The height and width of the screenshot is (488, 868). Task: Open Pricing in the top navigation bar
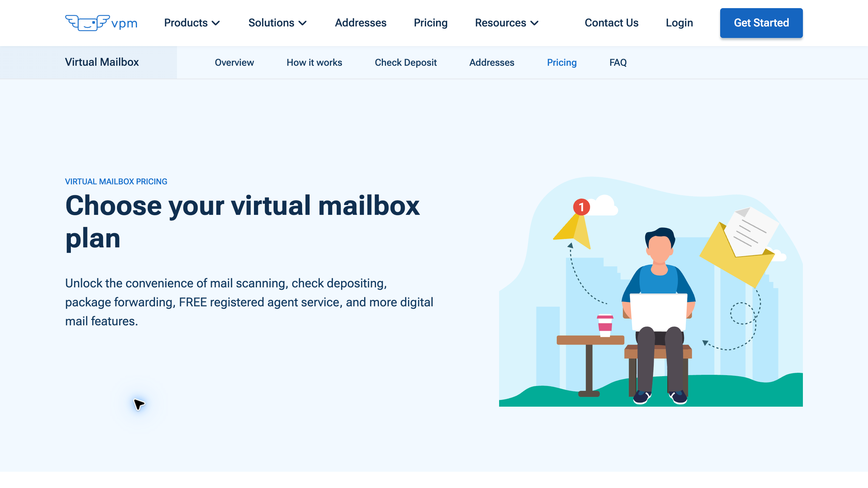click(x=431, y=23)
